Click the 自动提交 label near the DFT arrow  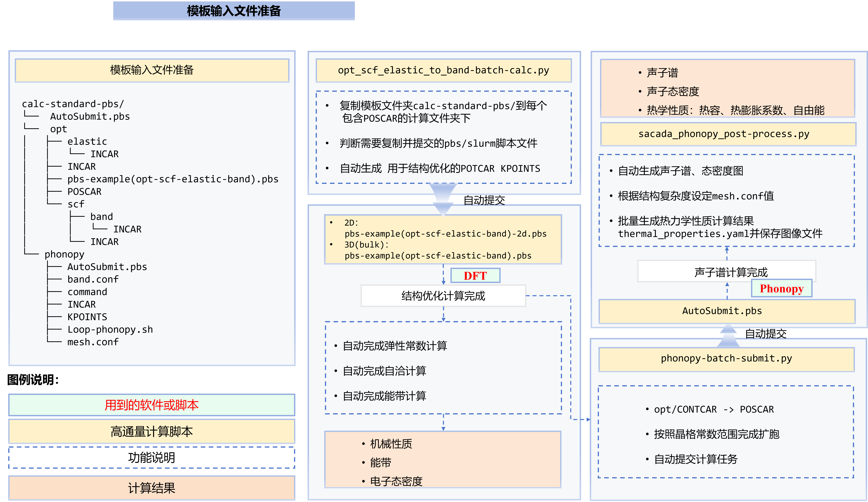[x=484, y=200]
